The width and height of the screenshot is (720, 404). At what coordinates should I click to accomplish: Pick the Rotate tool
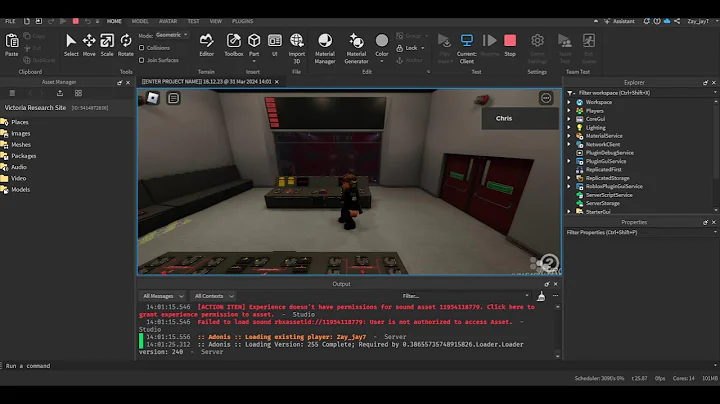pos(125,45)
